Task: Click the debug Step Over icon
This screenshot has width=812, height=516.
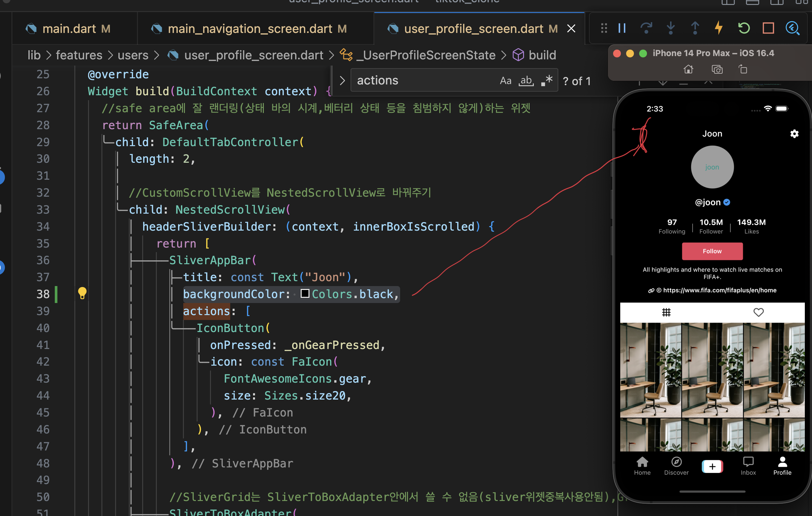Action: pos(646,28)
